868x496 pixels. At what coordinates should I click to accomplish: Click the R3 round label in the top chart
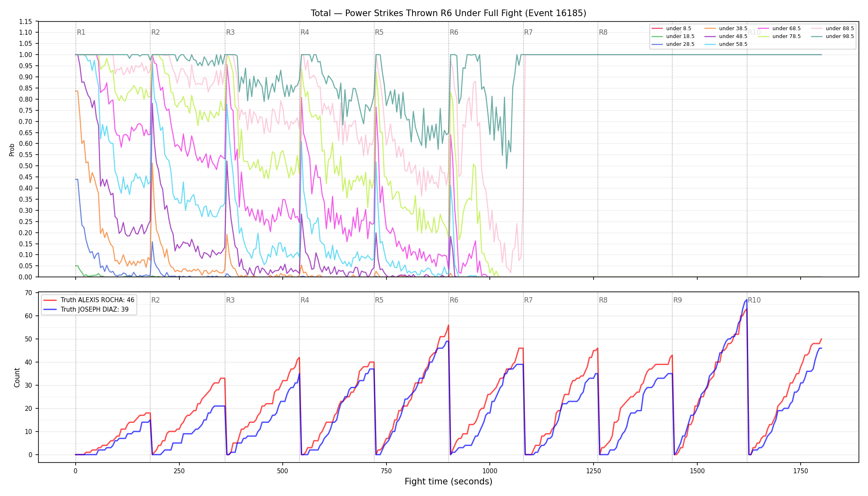pos(230,32)
